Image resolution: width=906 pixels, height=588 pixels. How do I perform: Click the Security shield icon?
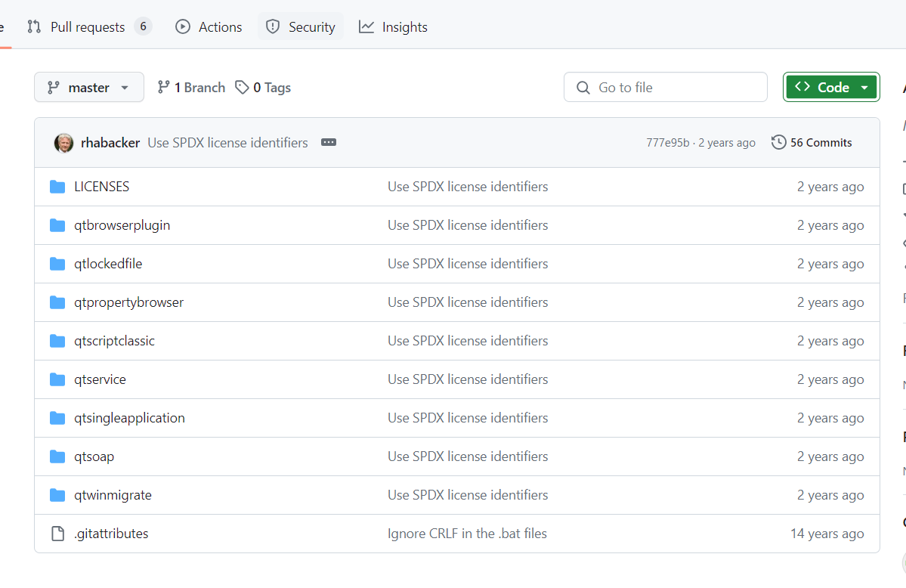tap(273, 27)
